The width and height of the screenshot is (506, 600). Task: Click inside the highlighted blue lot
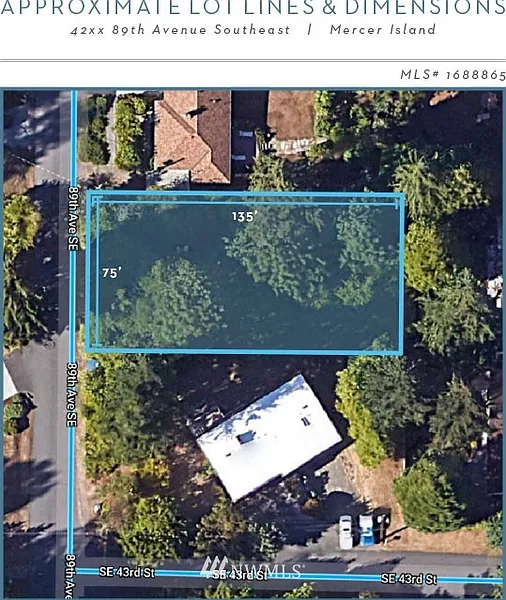[x=245, y=272]
